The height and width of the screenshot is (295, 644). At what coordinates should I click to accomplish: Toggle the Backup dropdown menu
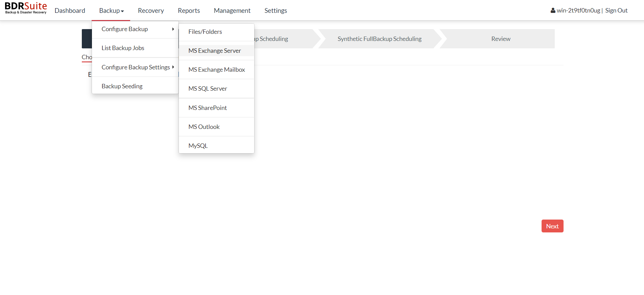[x=112, y=10]
